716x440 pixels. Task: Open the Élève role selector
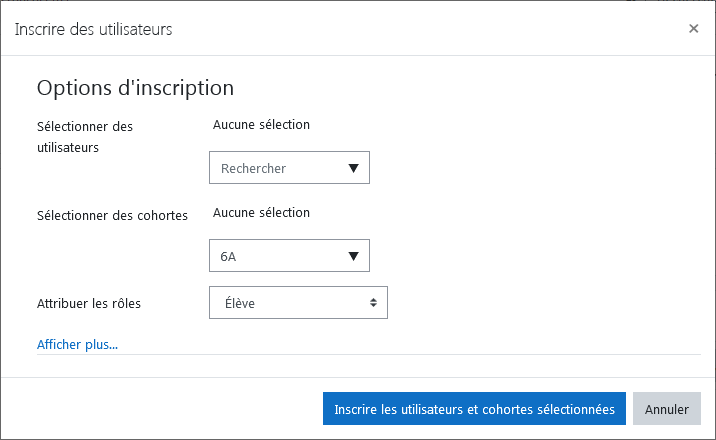pyautogui.click(x=298, y=303)
